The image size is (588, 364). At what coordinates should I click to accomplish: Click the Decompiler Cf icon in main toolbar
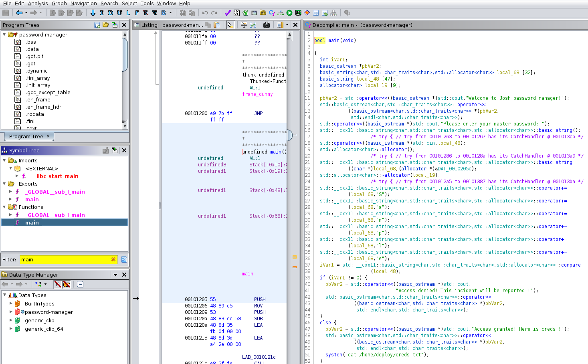click(x=272, y=13)
